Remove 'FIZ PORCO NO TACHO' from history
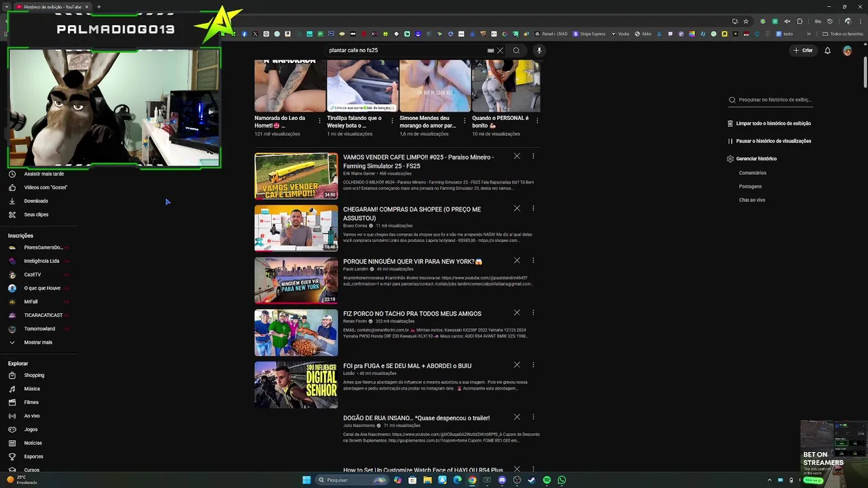The image size is (868, 488). coord(517,312)
